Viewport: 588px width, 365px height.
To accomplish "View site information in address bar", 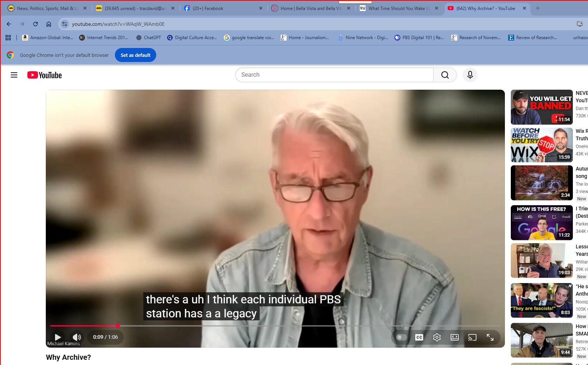I will (65, 24).
